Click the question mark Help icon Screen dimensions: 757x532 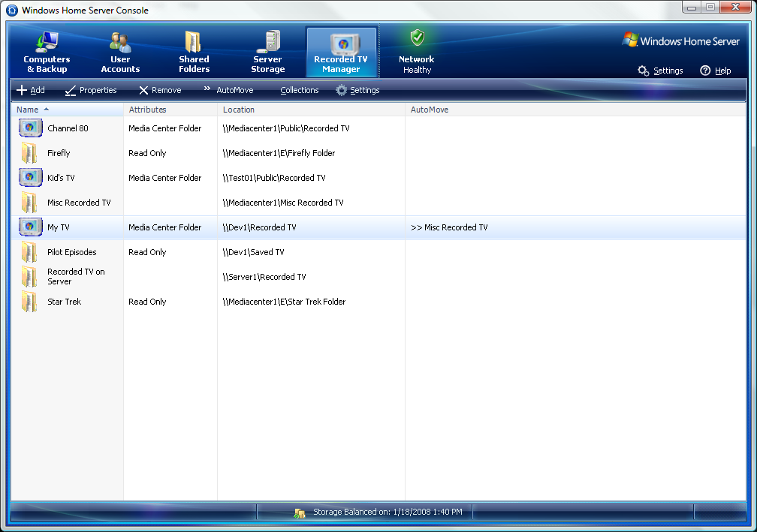coord(705,71)
